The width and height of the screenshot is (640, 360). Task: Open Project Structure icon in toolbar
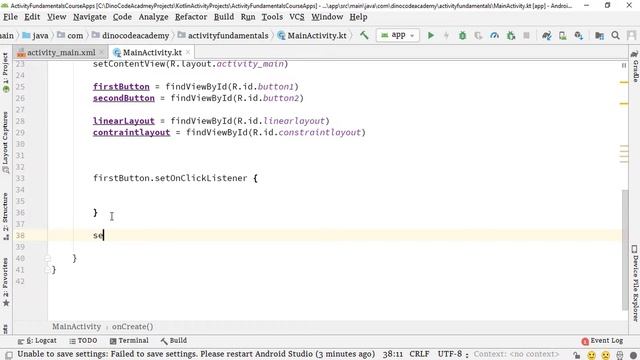coord(599,36)
